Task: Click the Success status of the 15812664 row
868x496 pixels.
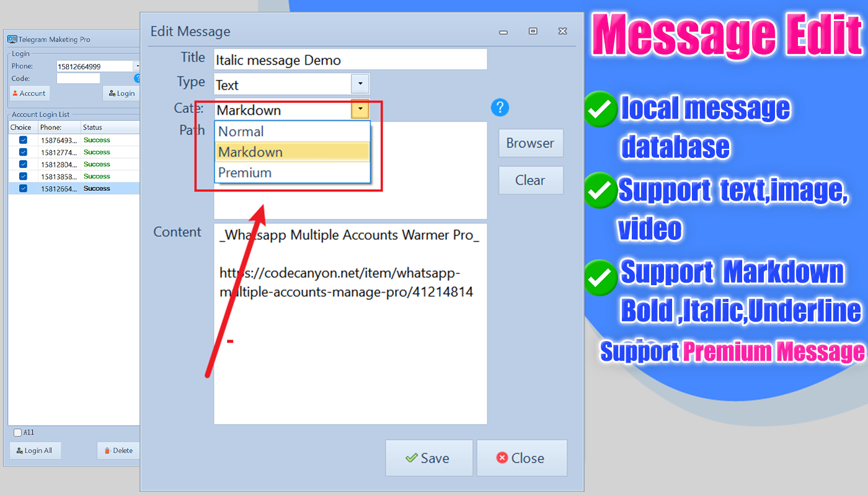Action: click(x=97, y=188)
